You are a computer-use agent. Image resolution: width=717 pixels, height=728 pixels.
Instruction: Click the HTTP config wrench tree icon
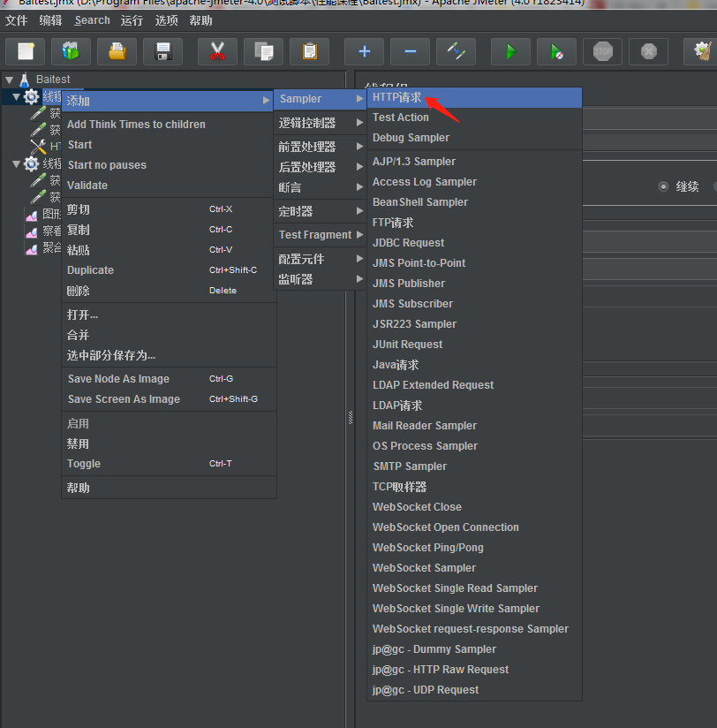(38, 147)
